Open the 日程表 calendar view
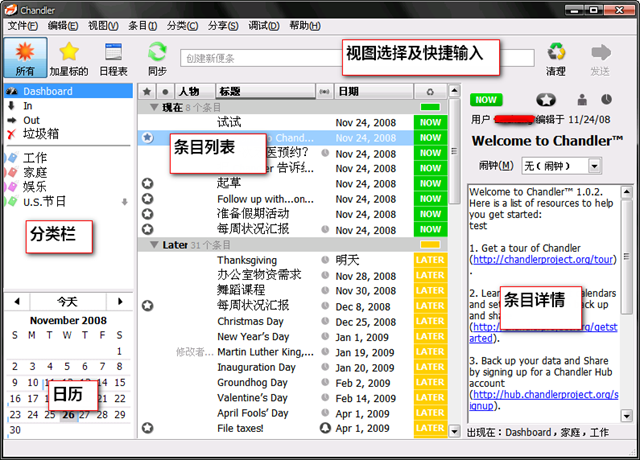 (x=113, y=58)
